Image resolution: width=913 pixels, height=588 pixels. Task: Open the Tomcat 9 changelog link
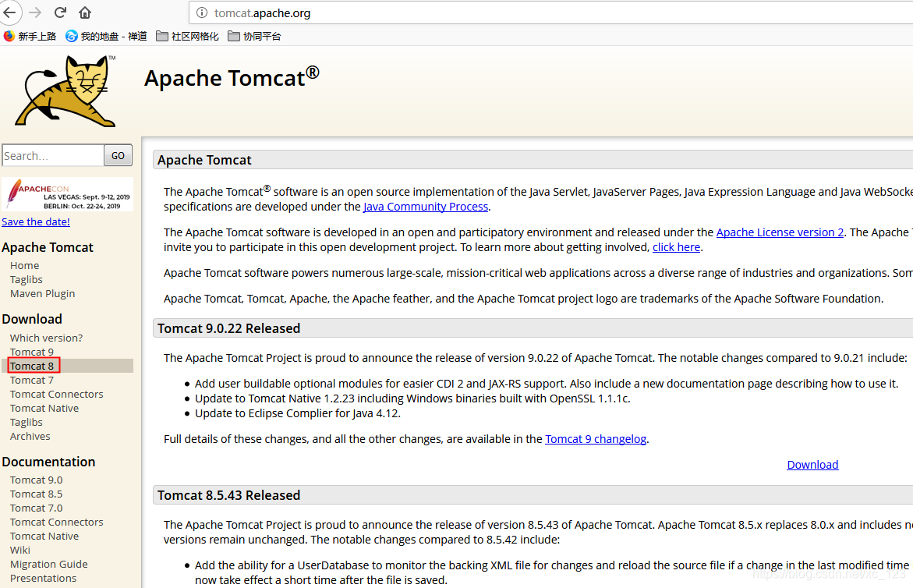[x=596, y=439]
